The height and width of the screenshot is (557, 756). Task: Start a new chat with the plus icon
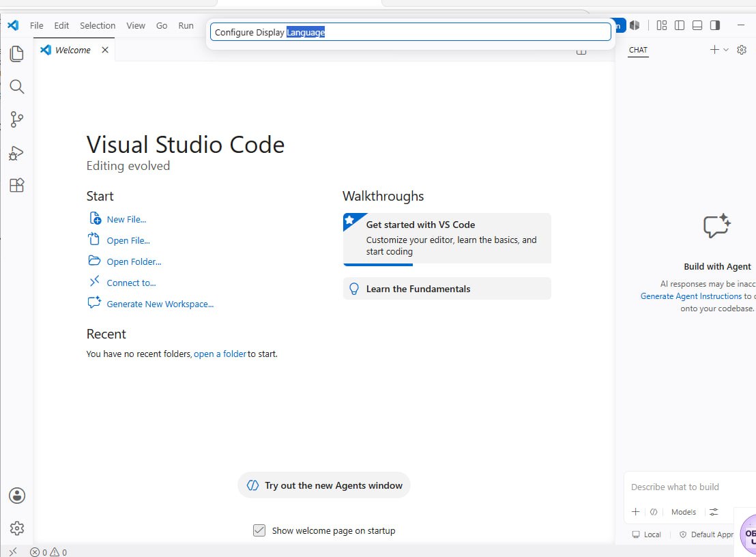click(x=714, y=50)
